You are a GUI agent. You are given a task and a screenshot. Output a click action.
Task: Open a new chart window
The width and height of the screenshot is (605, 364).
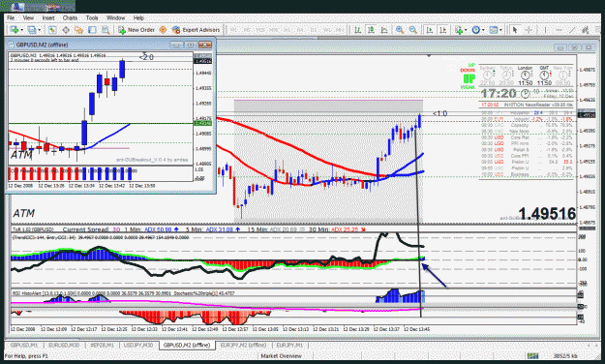tap(14, 30)
